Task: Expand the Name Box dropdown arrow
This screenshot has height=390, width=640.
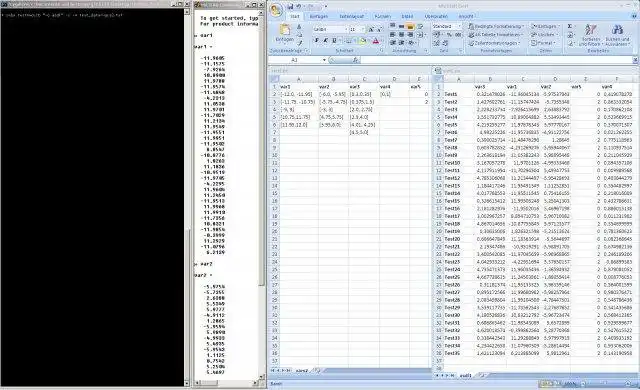Action: click(x=324, y=60)
